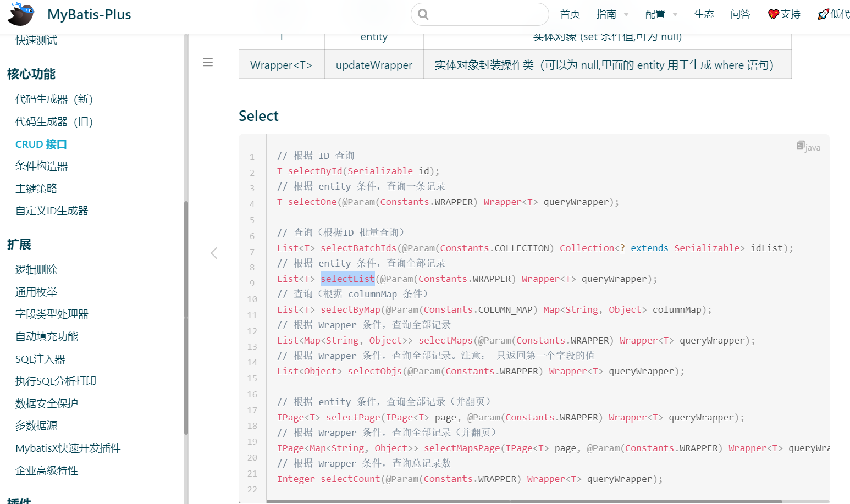Open MybatisX快速开发插件 sidebar link
Screen dimensions: 850x504
pyautogui.click(x=68, y=448)
